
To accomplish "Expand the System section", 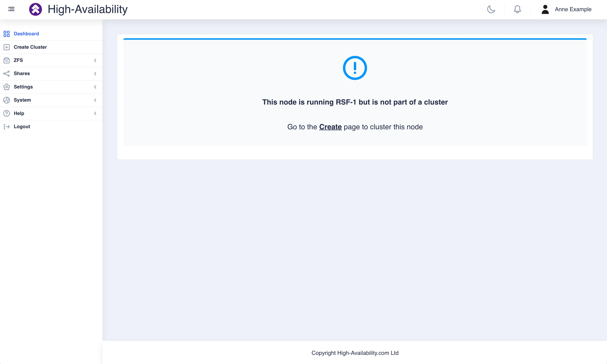I will [95, 100].
